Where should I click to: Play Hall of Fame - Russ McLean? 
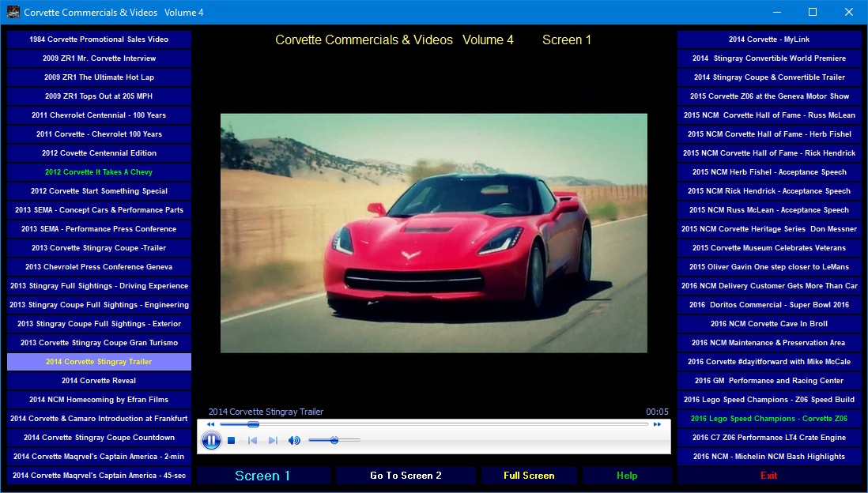coord(769,115)
